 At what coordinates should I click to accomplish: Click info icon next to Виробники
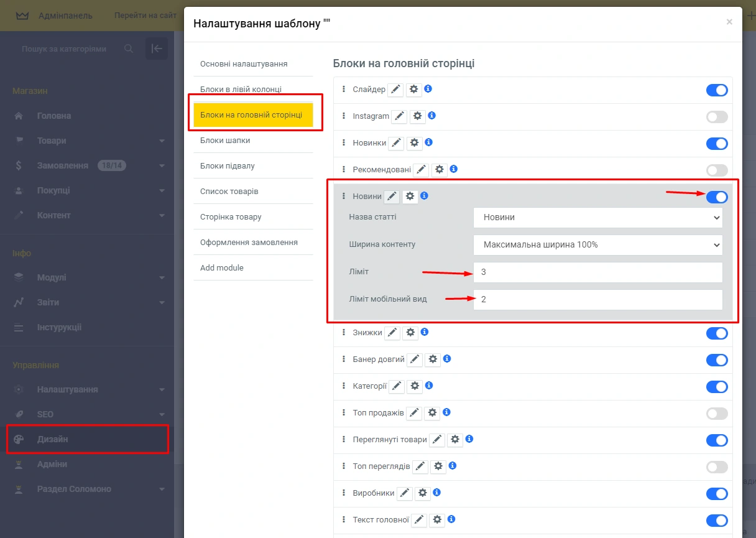tap(437, 493)
